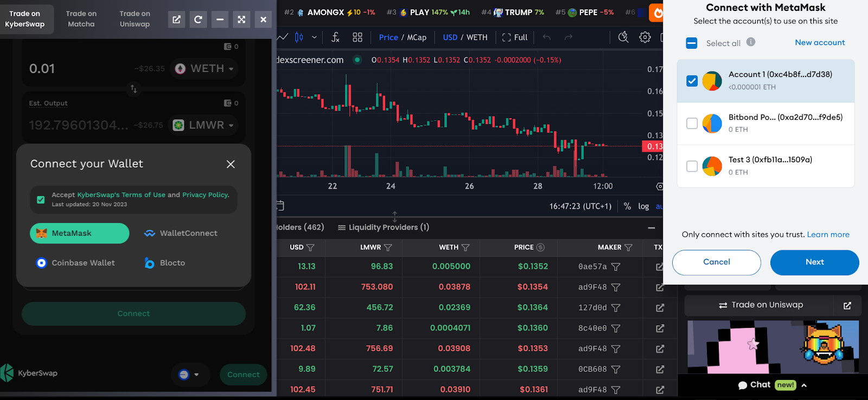868x400 pixels.
Task: Select MetaMask wallet option
Action: 79,234
